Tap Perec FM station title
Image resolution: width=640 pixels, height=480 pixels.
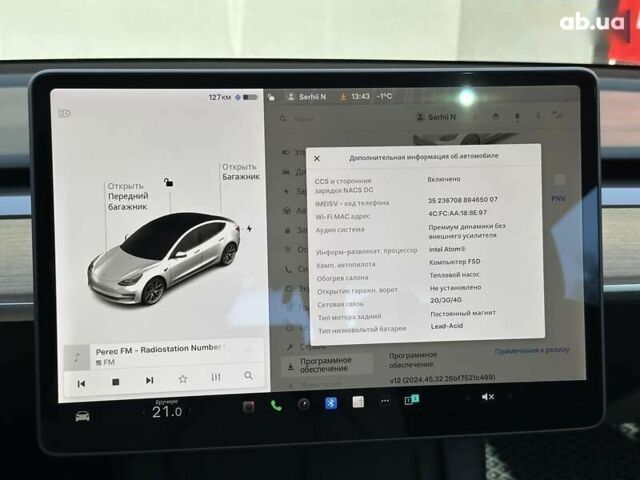tap(159, 350)
